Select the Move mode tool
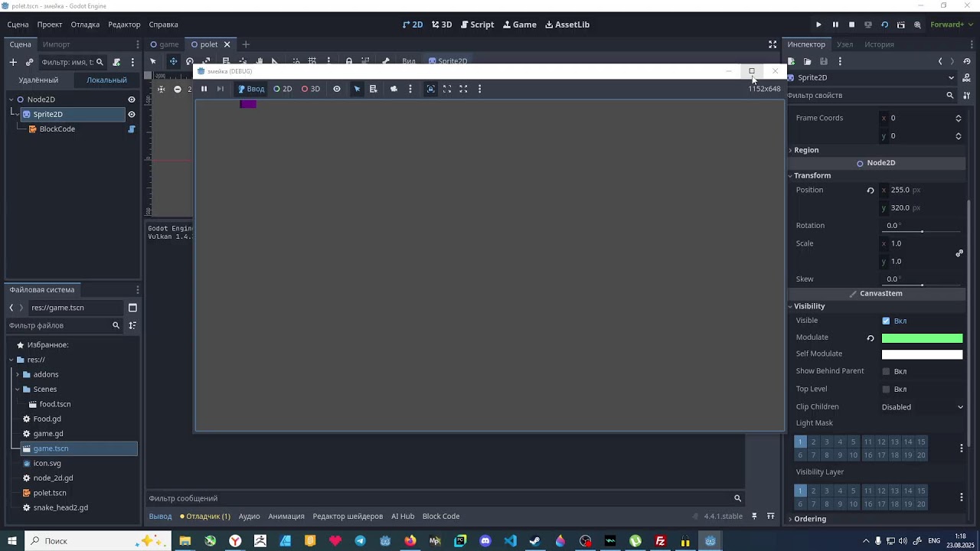Image resolution: width=980 pixels, height=551 pixels. tap(173, 61)
